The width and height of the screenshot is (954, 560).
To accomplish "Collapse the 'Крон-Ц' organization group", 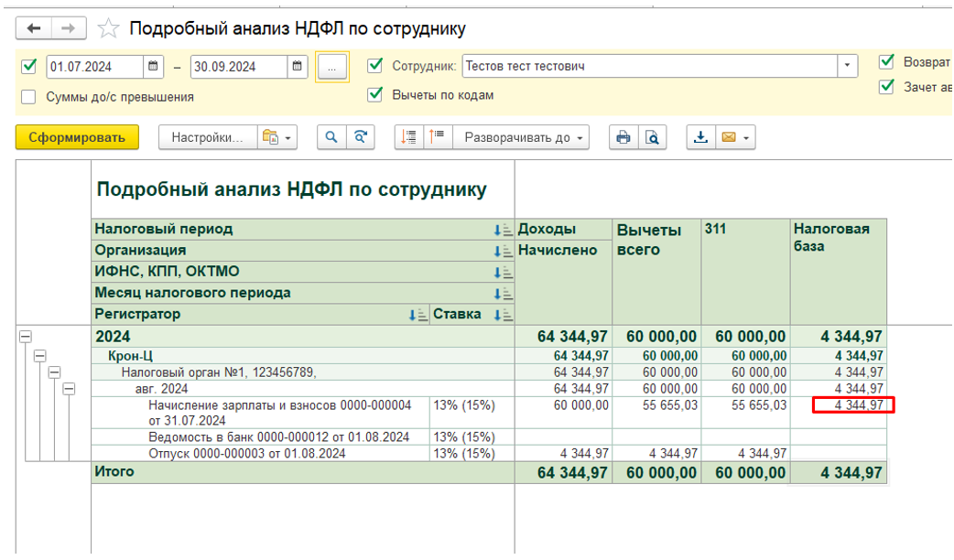I will 39,355.
